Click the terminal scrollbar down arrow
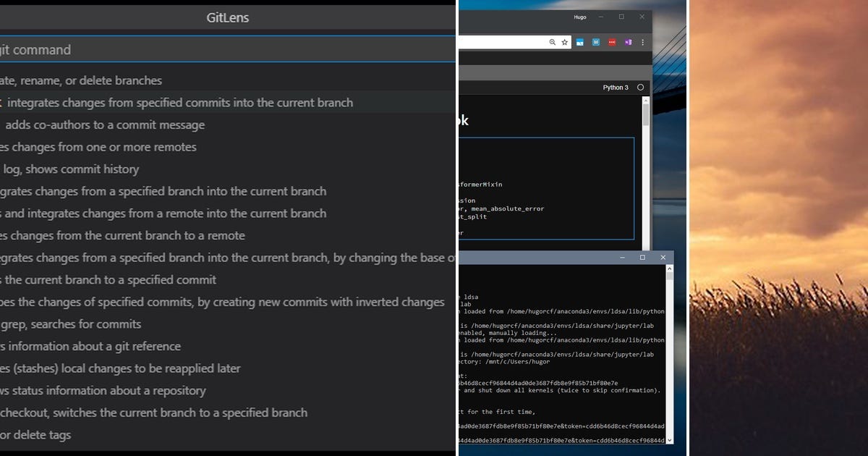Viewport: 868px width, 456px height. click(670, 440)
